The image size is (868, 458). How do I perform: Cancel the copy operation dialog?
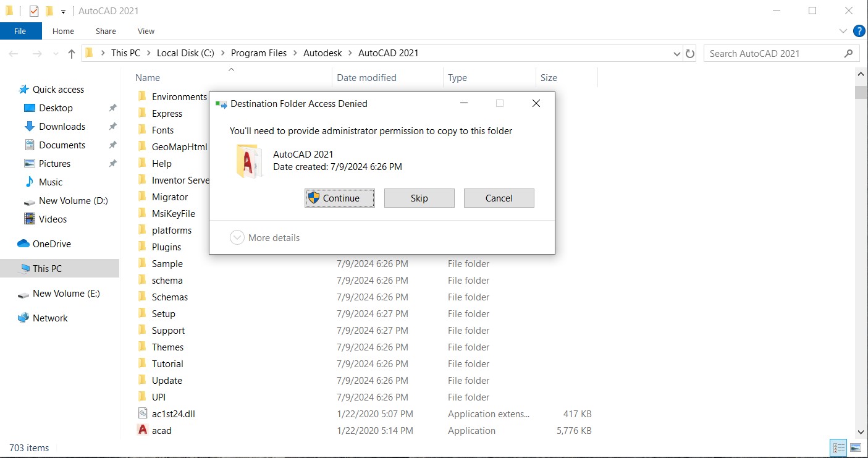pos(499,198)
